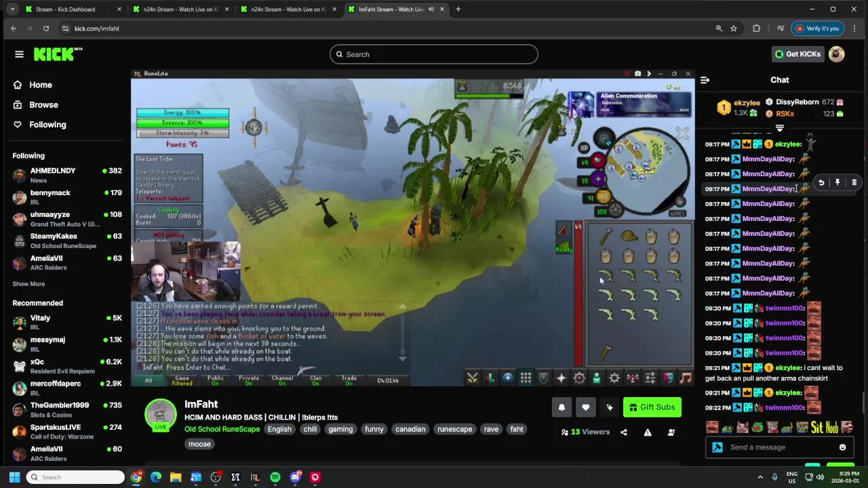Report the stream via warning triangle icon

[x=648, y=432]
